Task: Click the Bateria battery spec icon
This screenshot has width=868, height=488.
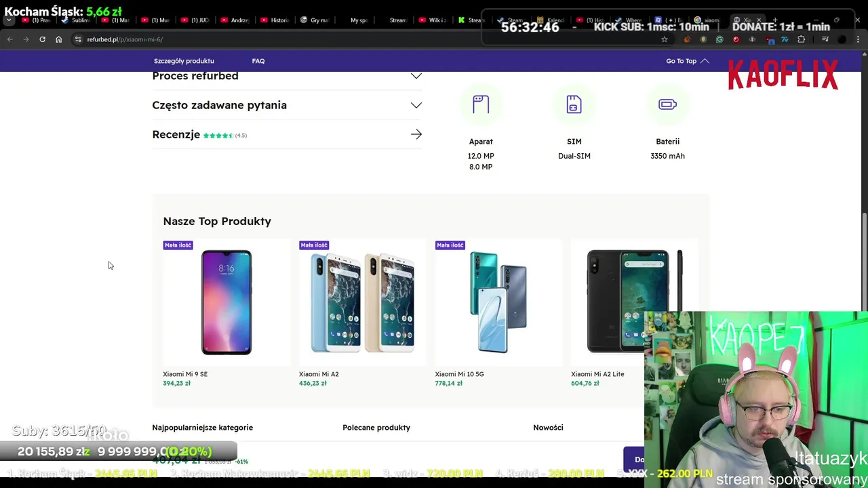Action: coord(667,104)
